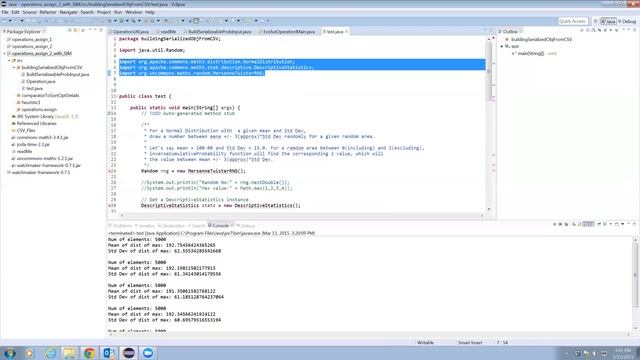Select main(String[]) in the Outline
This screenshot has height=360, width=640.
click(531, 53)
